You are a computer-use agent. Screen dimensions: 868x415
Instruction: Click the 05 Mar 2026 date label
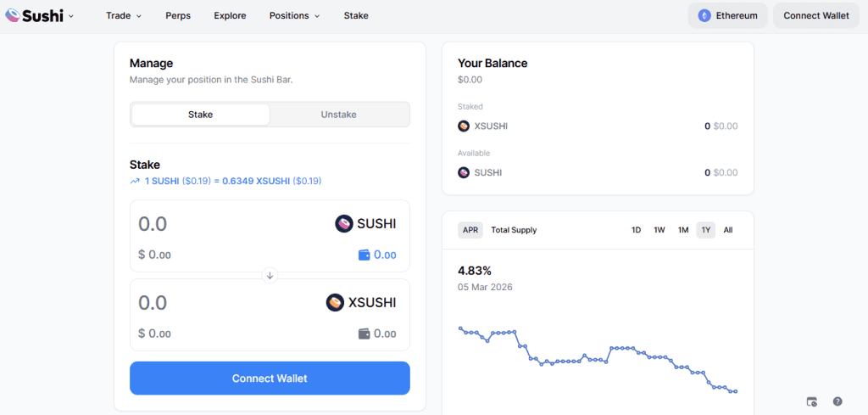485,287
